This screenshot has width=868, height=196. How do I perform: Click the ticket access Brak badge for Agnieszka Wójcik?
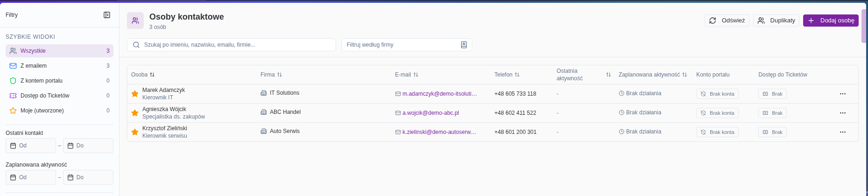[772, 113]
